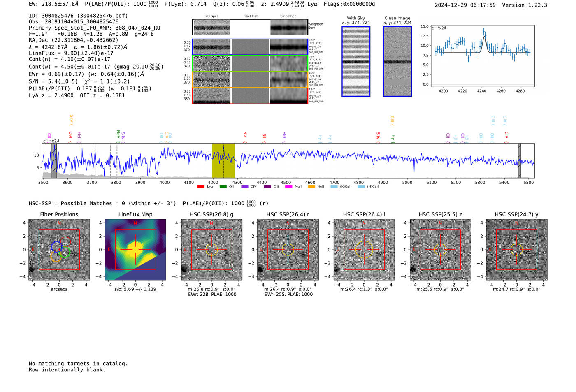Image resolution: width=576 pixels, height=392 pixels.
Task: Click the m:25.5 rc:0.9" caption under z band
Action: tap(440, 289)
